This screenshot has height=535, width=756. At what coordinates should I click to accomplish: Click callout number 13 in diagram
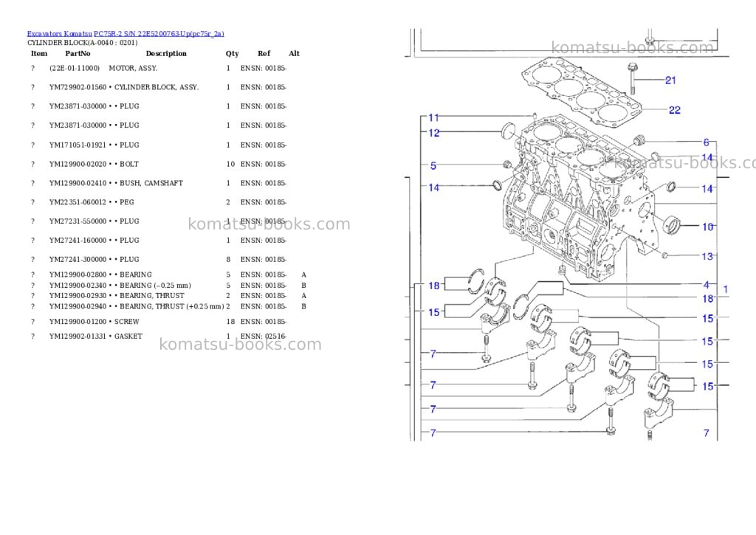(707, 256)
